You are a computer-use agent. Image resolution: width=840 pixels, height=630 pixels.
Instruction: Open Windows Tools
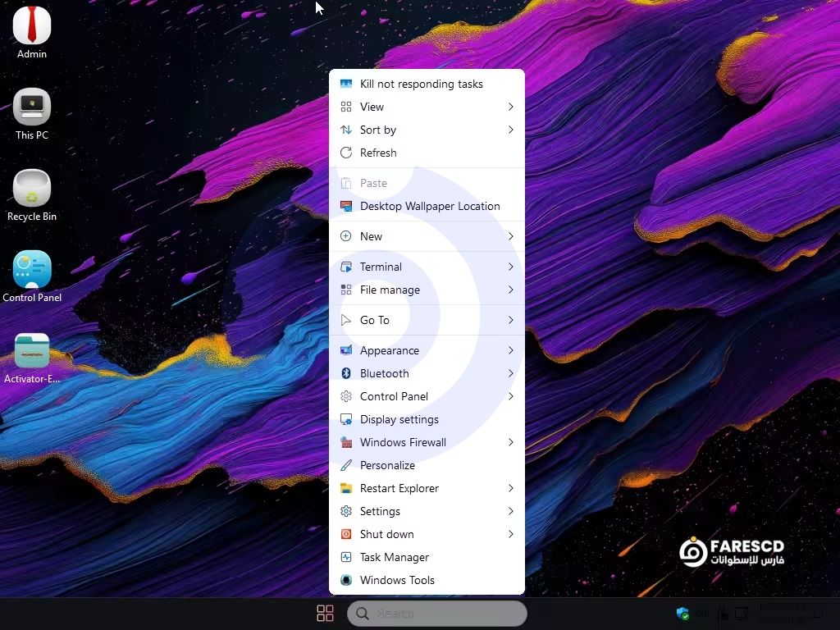(397, 580)
